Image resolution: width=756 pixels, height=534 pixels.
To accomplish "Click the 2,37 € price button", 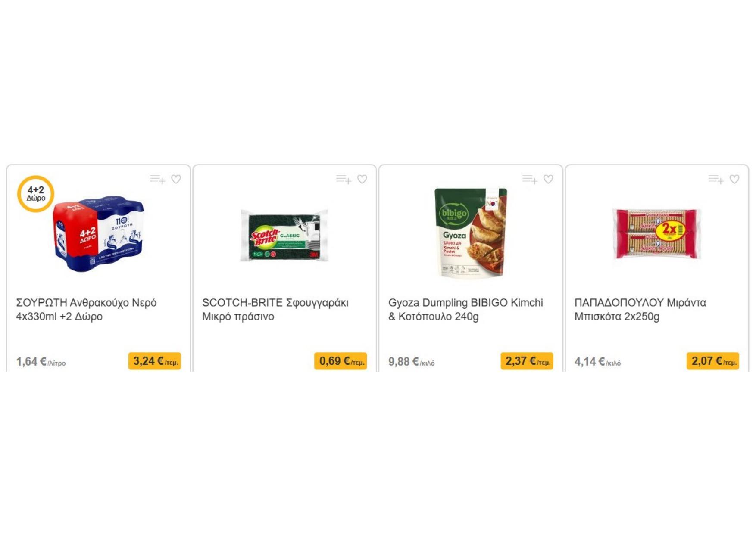I will pos(527,361).
